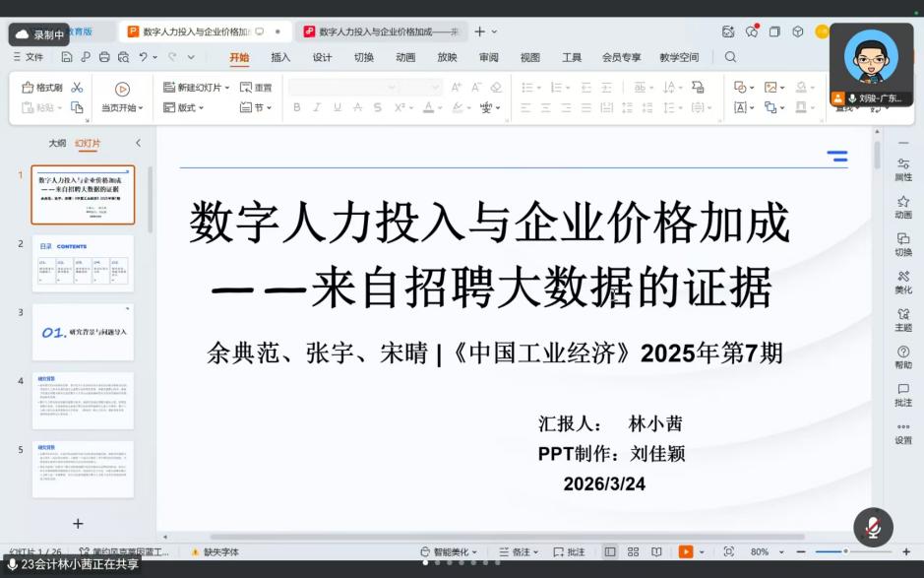Viewport: 924px width, 578px height.
Task: Open the 版式 layout dropdown
Action: click(x=189, y=107)
